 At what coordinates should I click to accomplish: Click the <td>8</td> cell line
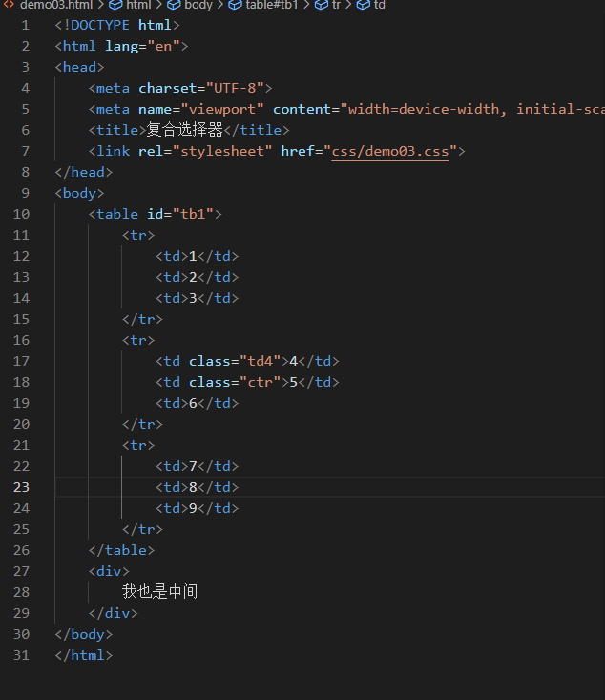(198, 487)
